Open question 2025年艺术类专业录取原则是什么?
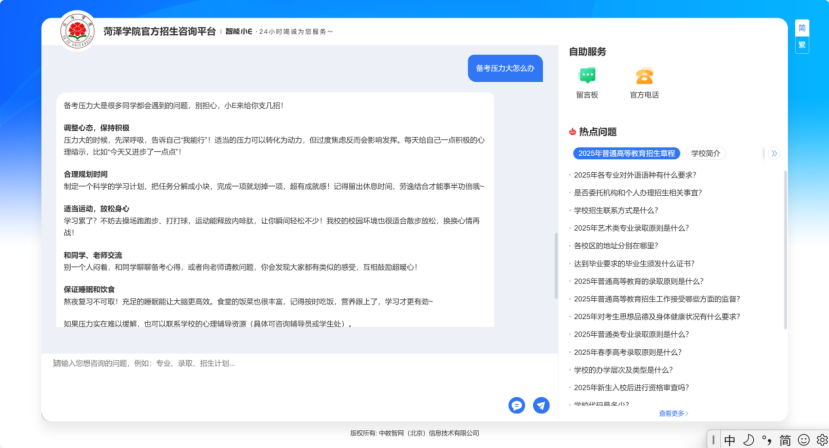829x448 pixels. pos(631,228)
